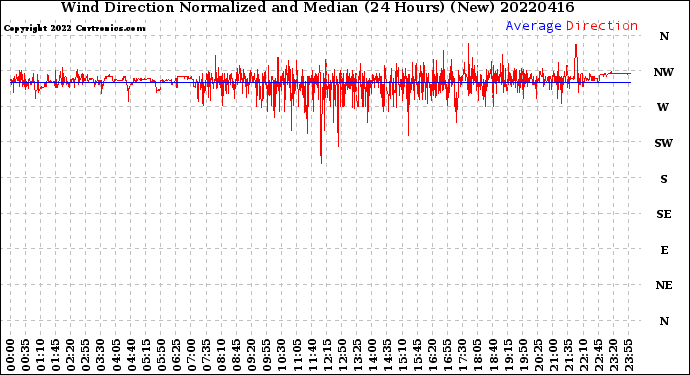
Task: Click the 17:30 time label
Action: pos(462,355)
